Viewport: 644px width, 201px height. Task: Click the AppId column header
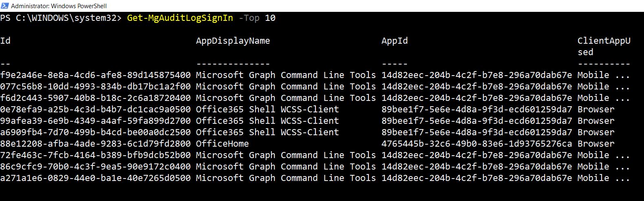(x=394, y=41)
